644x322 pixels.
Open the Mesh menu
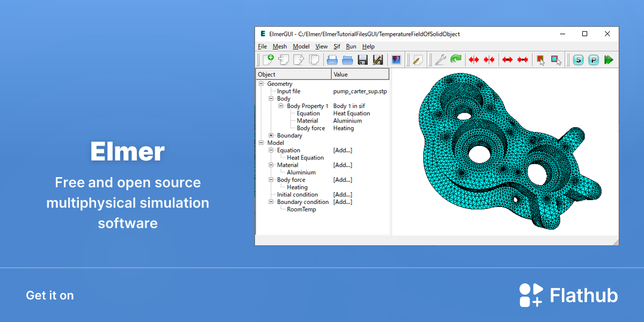click(x=280, y=47)
